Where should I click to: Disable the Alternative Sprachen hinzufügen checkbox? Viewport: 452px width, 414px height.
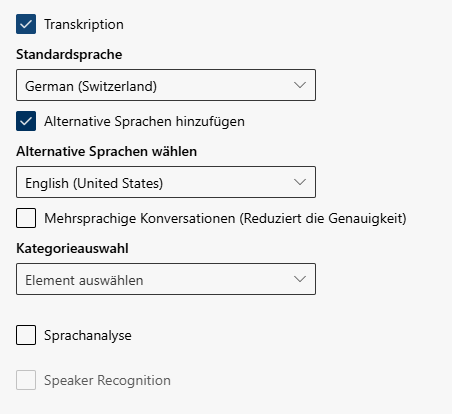26,121
